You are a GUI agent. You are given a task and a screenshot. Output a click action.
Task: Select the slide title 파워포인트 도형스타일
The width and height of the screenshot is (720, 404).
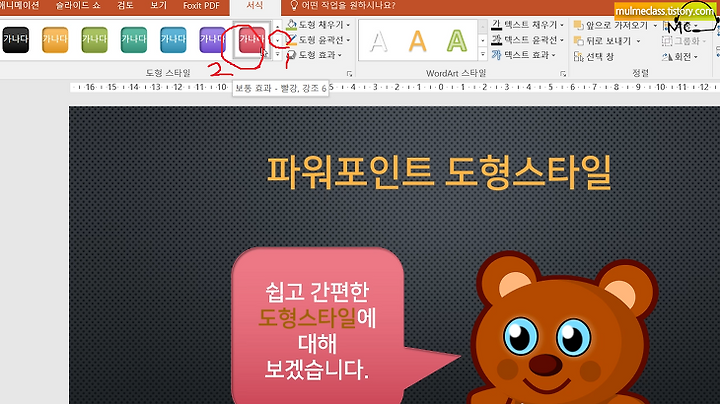point(439,173)
